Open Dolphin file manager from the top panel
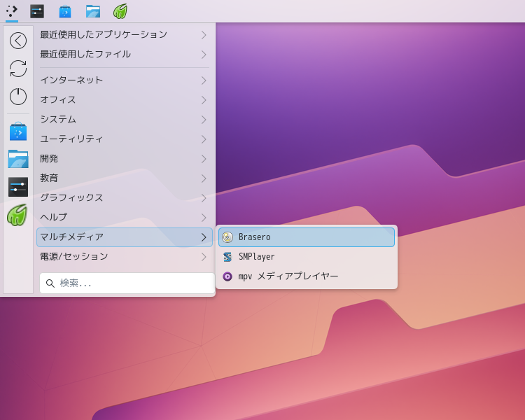 click(92, 11)
